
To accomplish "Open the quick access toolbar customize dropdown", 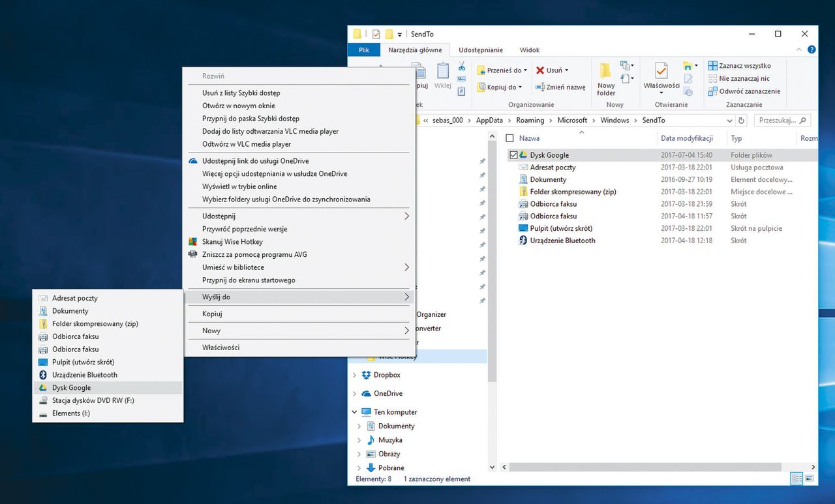I will click(399, 35).
